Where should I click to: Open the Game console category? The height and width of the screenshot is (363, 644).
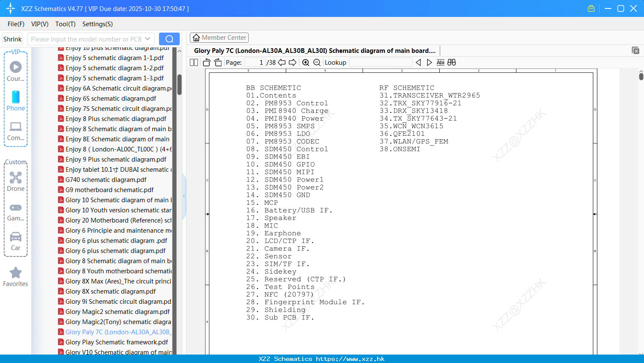(x=16, y=212)
